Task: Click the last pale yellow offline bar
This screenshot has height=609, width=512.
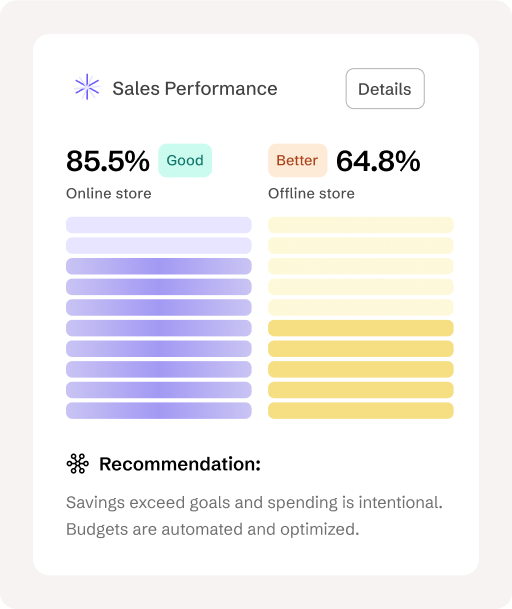Action: (361, 307)
